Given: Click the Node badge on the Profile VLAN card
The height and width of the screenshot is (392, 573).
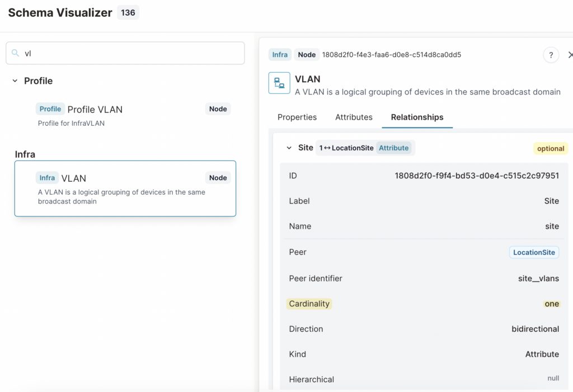Looking at the screenshot, I should [218, 109].
